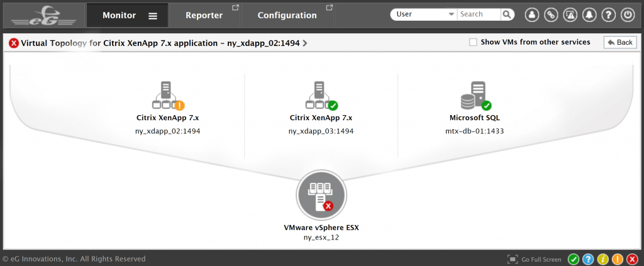
Task: Click the green normal state legend icon
Action: click(574, 259)
